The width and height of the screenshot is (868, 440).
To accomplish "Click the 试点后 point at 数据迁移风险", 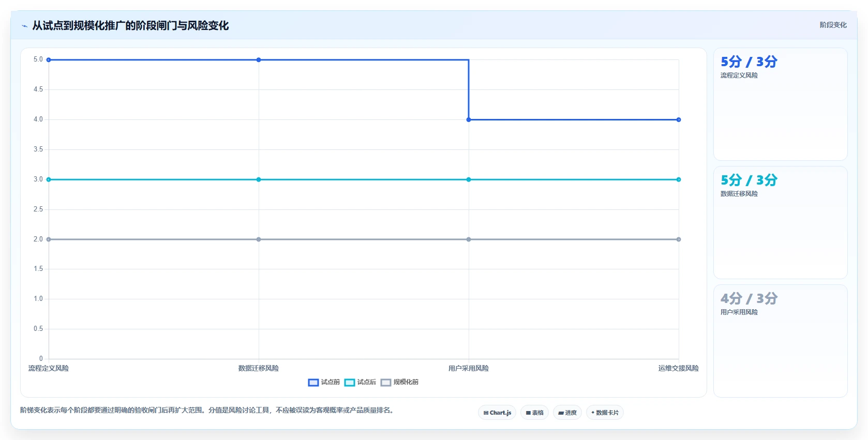I will pyautogui.click(x=259, y=179).
